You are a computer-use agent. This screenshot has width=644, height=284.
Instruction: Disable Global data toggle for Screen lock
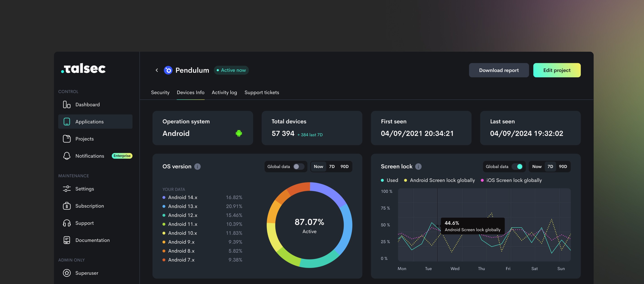pyautogui.click(x=517, y=166)
